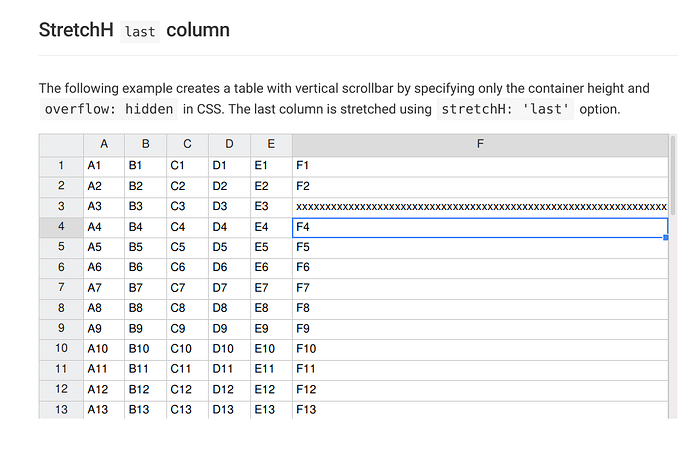Click the top-left corner header cell
The width and height of the screenshot is (690, 452).
pos(61,145)
